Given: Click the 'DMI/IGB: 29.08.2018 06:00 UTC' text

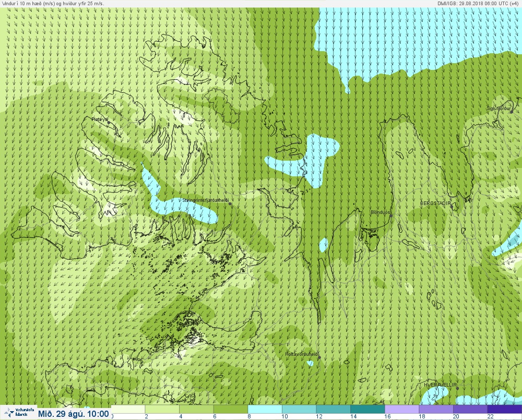Looking at the screenshot, I should tap(473, 4).
